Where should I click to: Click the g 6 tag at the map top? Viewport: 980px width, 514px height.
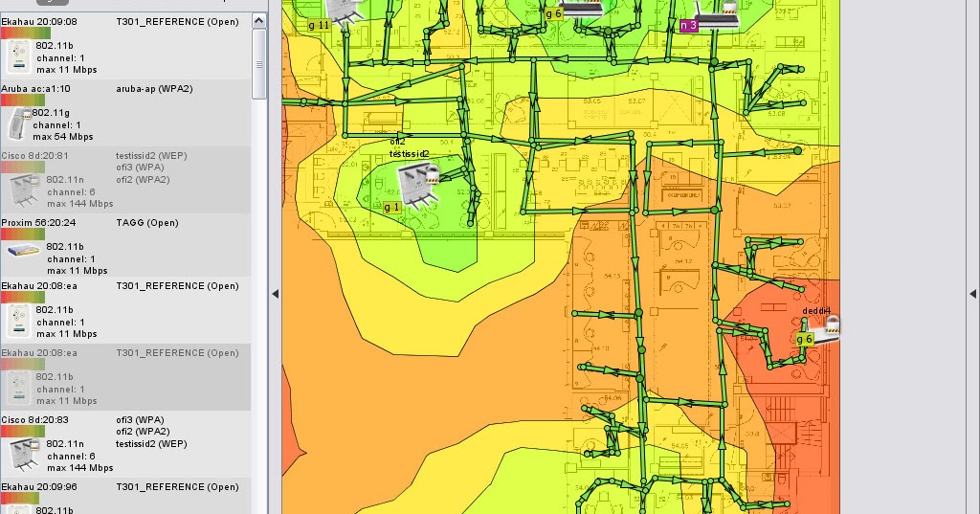554,13
